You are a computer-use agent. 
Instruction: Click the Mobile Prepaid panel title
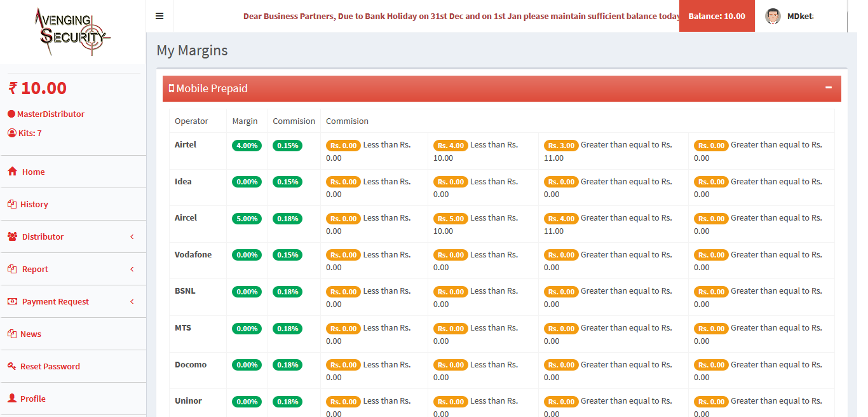point(212,88)
